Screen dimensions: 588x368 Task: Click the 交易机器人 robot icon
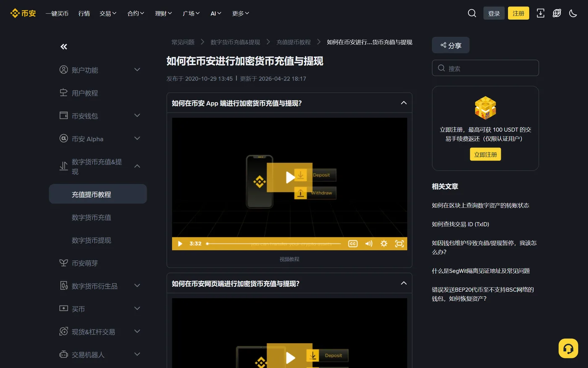(x=63, y=354)
